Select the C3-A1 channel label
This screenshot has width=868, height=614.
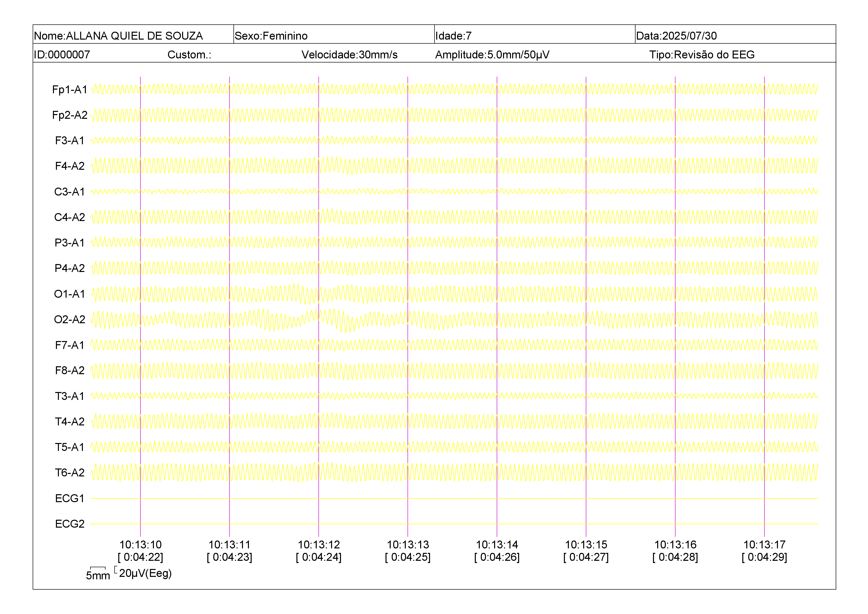(70, 192)
